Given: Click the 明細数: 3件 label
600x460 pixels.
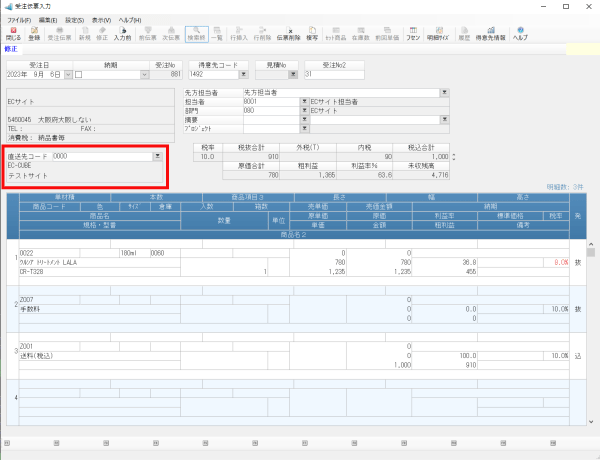Looking at the screenshot, I should point(565,187).
